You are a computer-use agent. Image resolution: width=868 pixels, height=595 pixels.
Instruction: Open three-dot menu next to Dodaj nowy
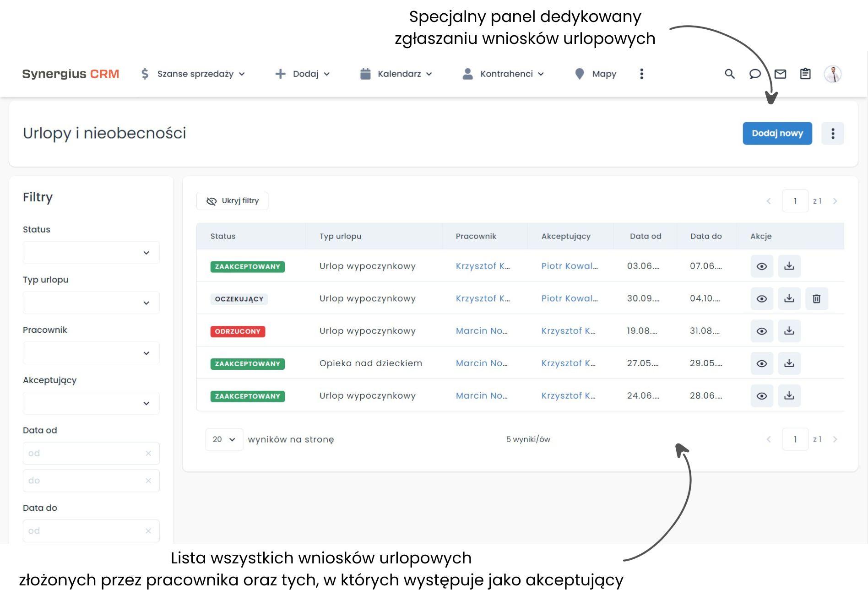[x=832, y=133]
